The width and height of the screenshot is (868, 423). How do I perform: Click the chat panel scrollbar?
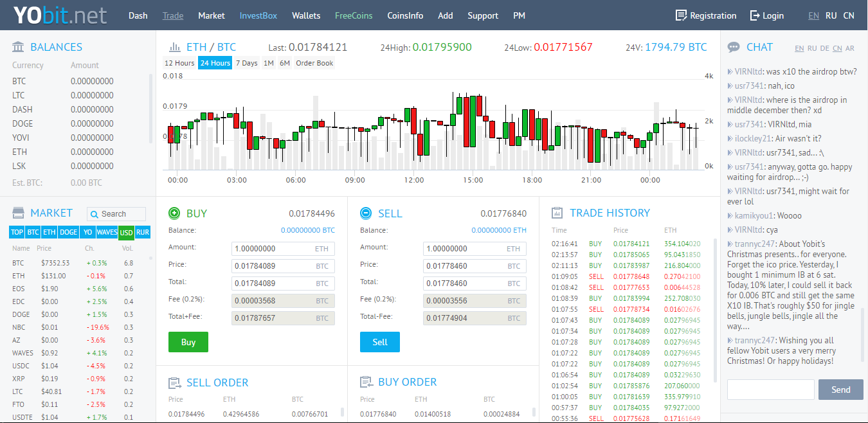(x=863, y=334)
